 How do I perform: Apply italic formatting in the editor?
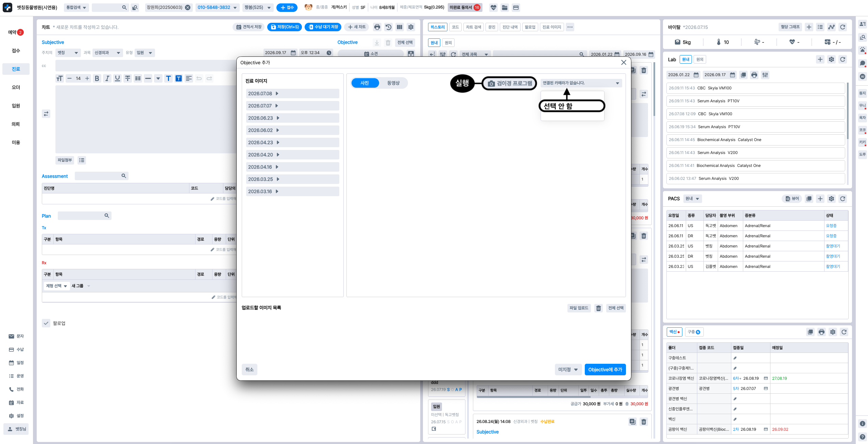[107, 79]
